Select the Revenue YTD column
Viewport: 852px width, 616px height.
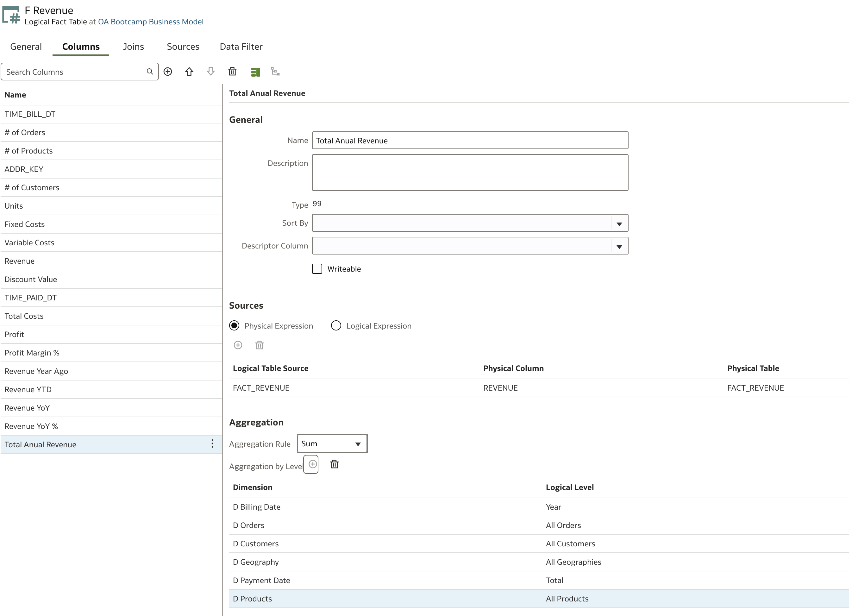[x=111, y=390]
